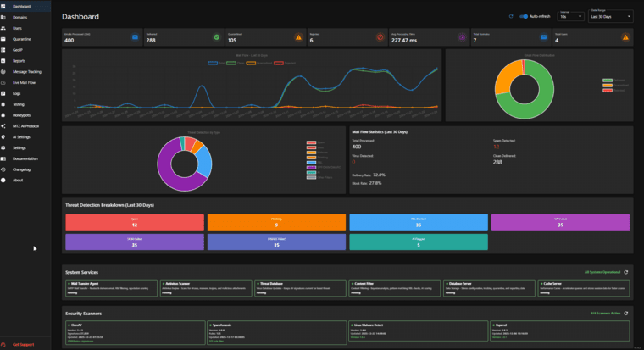
Task: Click the AI Settings sidebar icon
Action: point(3,136)
